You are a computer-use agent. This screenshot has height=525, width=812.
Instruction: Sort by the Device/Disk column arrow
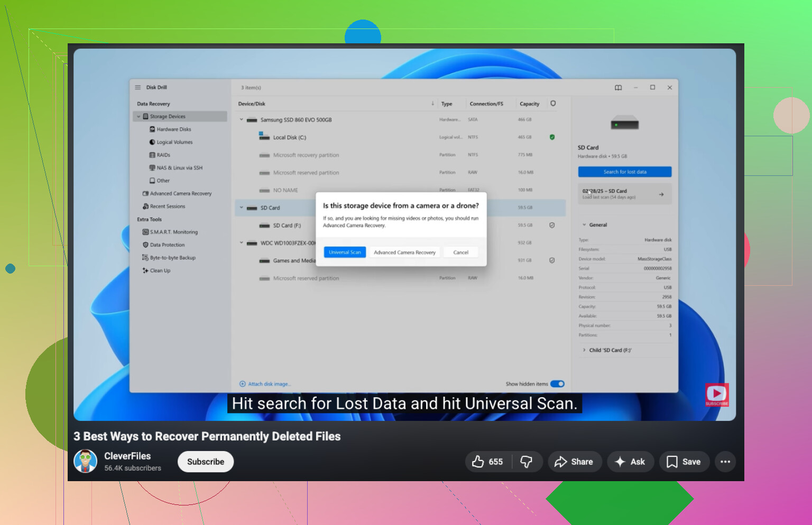(x=432, y=104)
